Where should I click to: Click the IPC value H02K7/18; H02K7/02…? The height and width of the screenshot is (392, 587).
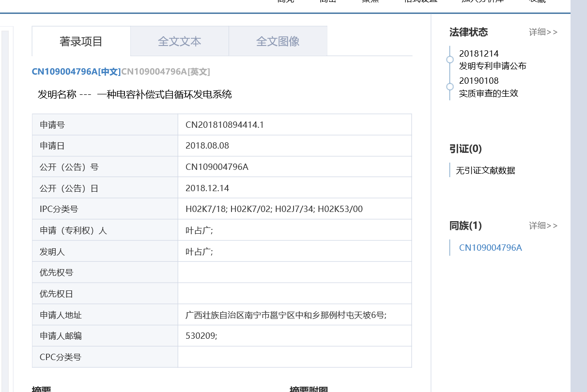[274, 209]
